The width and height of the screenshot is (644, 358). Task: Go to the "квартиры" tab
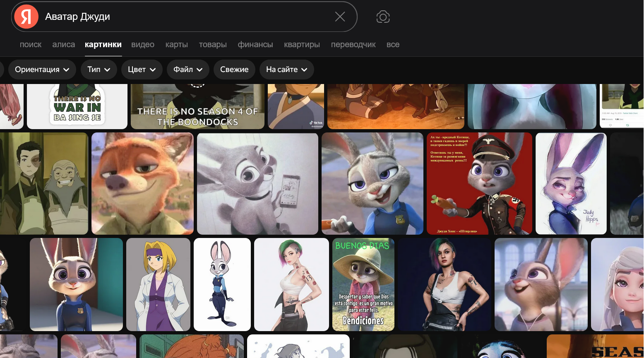(302, 45)
